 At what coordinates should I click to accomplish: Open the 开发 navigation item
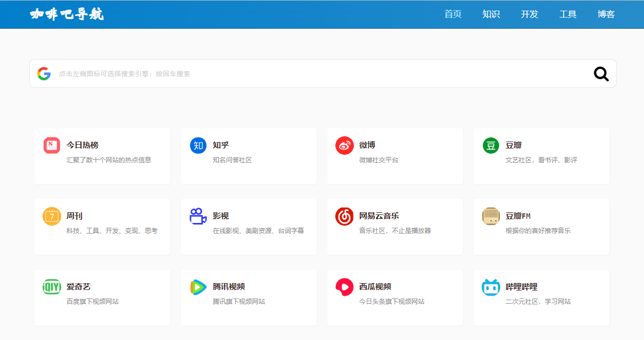[x=529, y=14]
